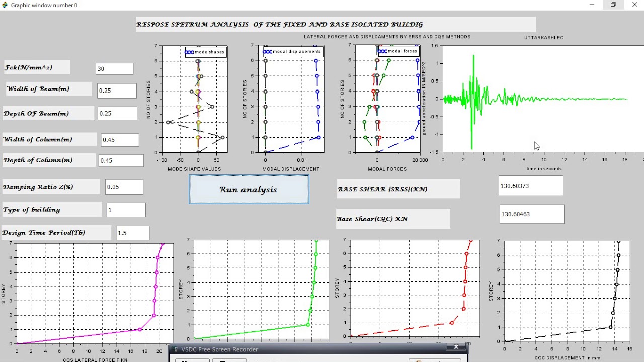The image size is (644, 362).
Task: Click the mode shape values plot
Action: [194, 99]
